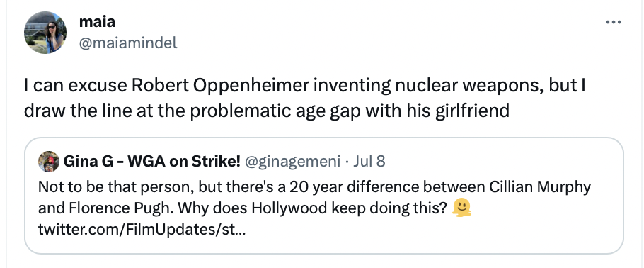Click the Jul 8 timestamp

coord(369,162)
